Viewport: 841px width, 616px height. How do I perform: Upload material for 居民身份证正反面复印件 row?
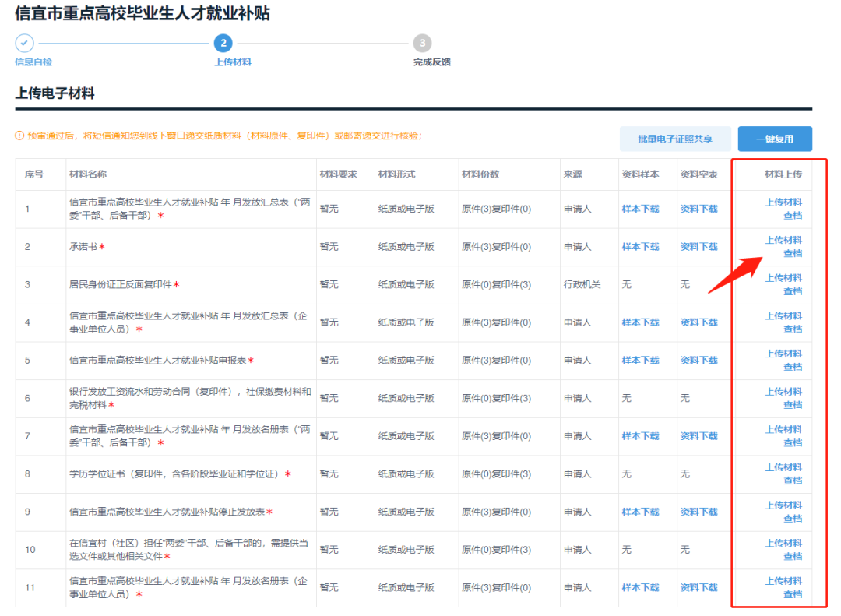point(783,278)
